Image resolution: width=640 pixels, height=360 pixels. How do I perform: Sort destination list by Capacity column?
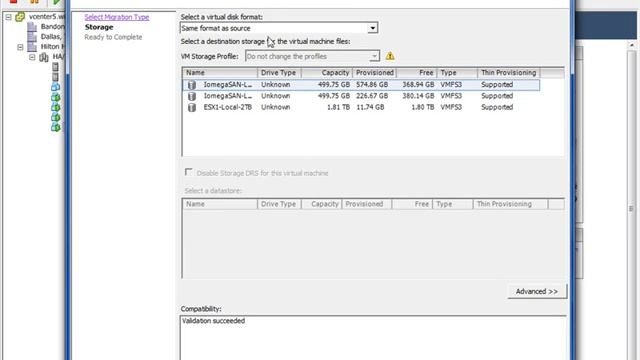tap(327, 73)
